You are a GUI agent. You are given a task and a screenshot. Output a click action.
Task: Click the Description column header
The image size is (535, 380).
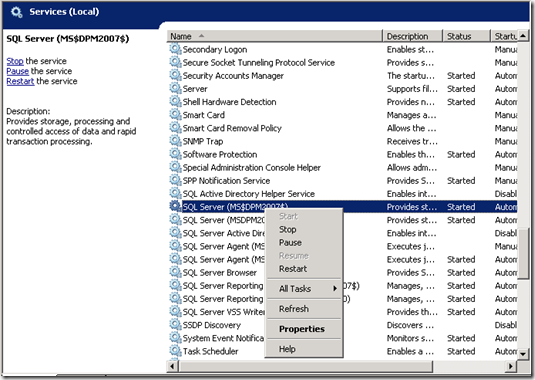(x=413, y=36)
